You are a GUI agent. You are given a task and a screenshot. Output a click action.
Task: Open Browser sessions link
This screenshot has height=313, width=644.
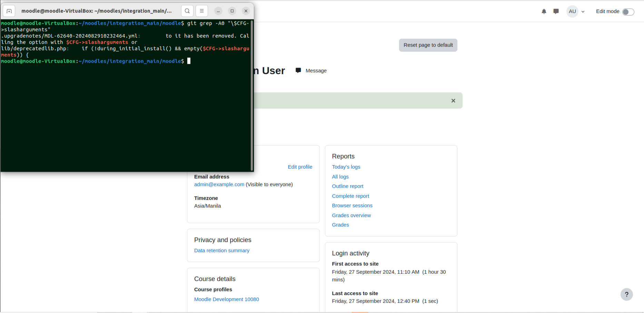click(352, 205)
